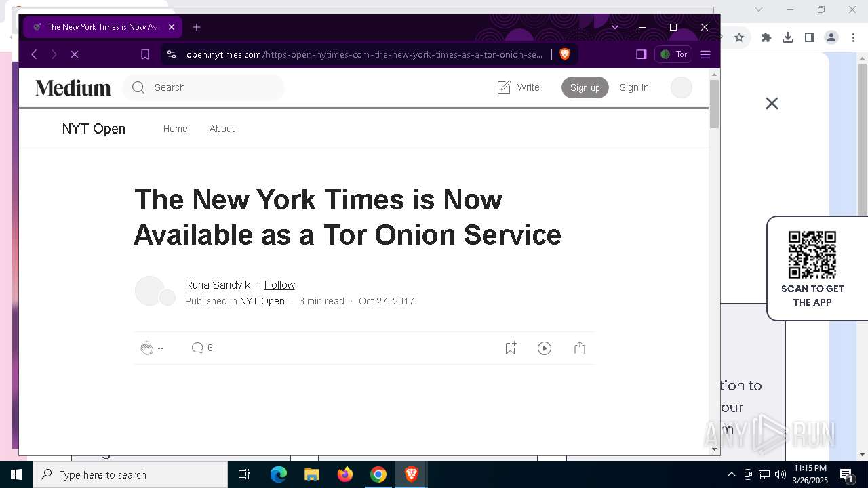868x488 pixels.
Task: Follow the author via Follow link
Action: tap(279, 285)
